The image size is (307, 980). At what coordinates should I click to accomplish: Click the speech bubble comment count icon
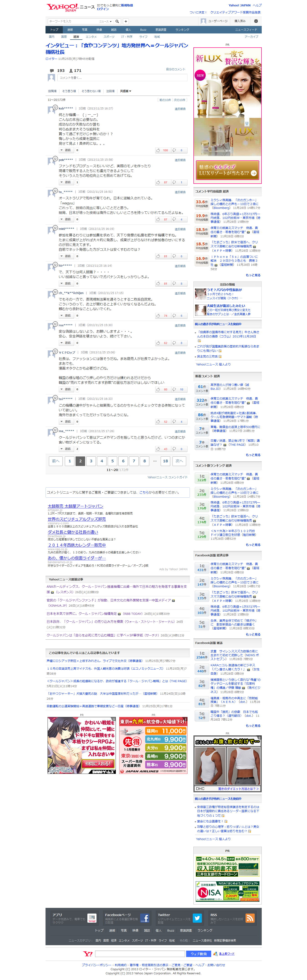[x=52, y=70]
